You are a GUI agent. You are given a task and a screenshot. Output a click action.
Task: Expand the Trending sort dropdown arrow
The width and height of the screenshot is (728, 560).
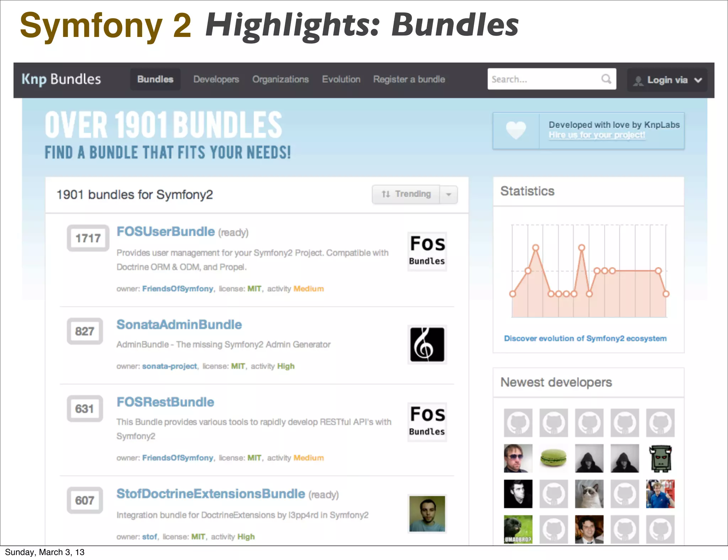[x=449, y=194]
